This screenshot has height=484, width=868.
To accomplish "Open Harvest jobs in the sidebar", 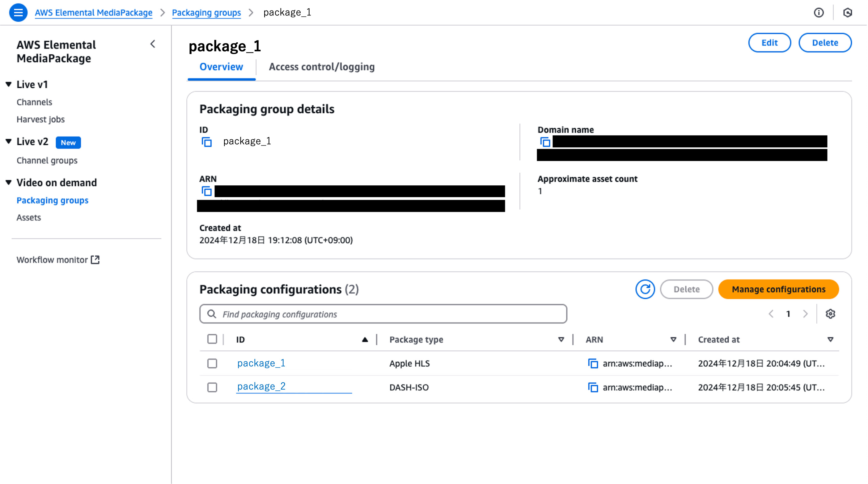I will pos(40,119).
